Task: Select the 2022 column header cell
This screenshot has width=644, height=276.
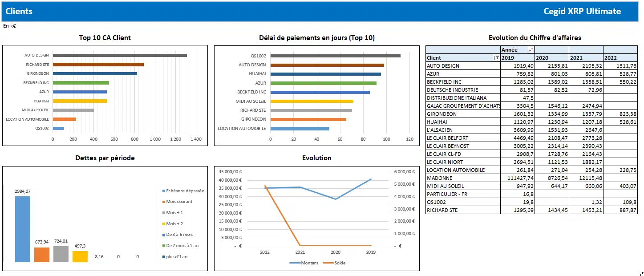Action: click(x=620, y=58)
